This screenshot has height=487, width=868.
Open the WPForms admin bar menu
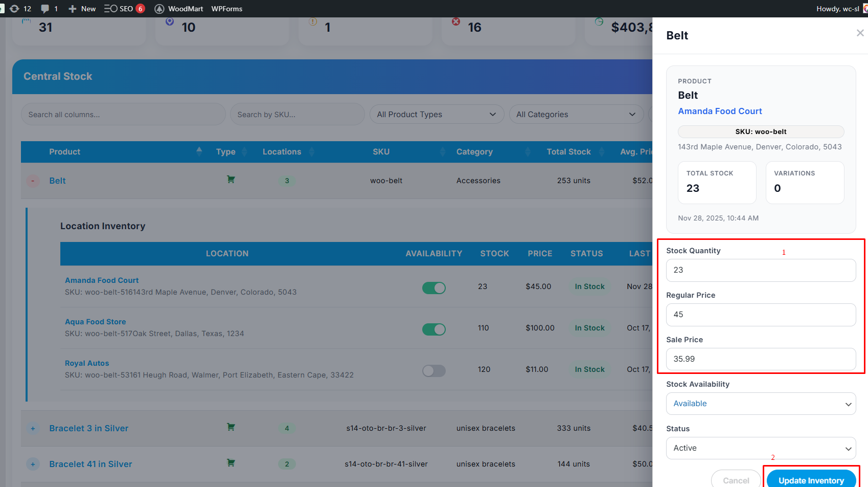click(x=227, y=9)
